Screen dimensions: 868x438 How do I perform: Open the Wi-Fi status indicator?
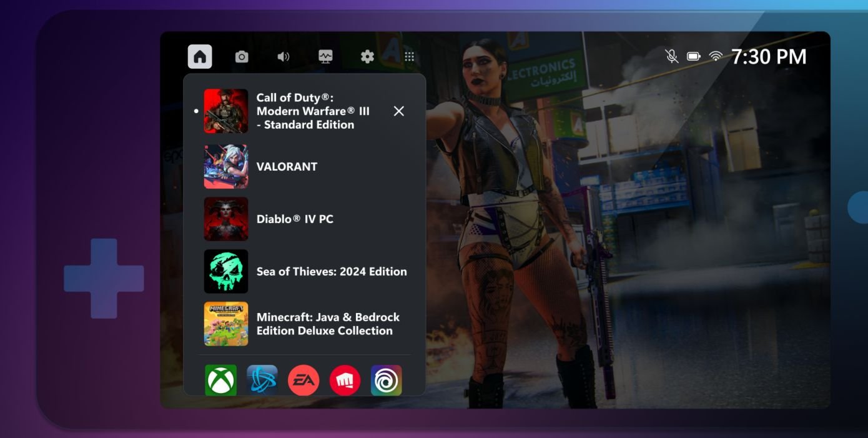[x=715, y=56]
